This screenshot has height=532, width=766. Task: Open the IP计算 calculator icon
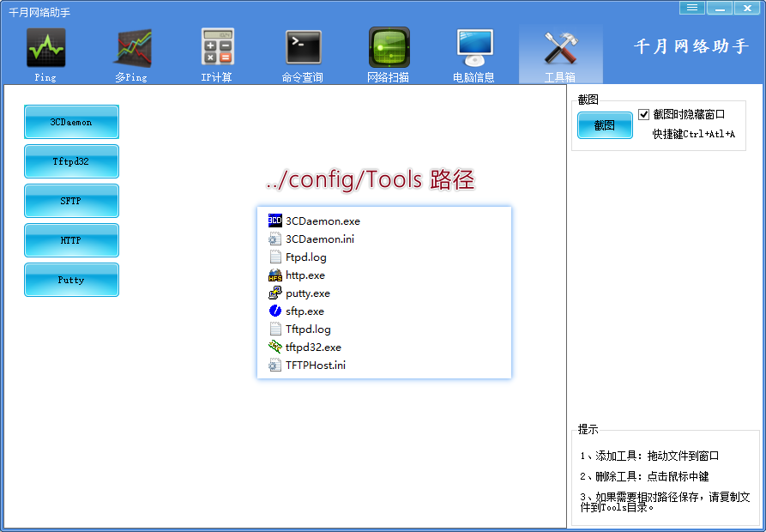coord(217,47)
